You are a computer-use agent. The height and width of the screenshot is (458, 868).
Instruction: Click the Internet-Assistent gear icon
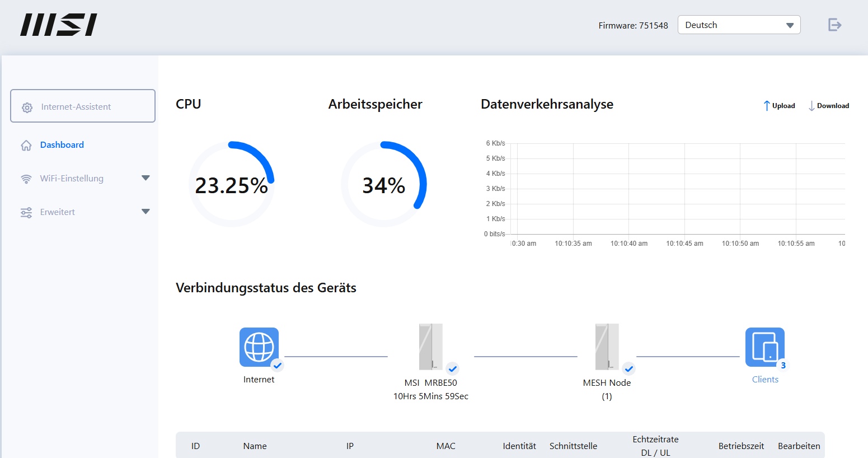(x=27, y=107)
